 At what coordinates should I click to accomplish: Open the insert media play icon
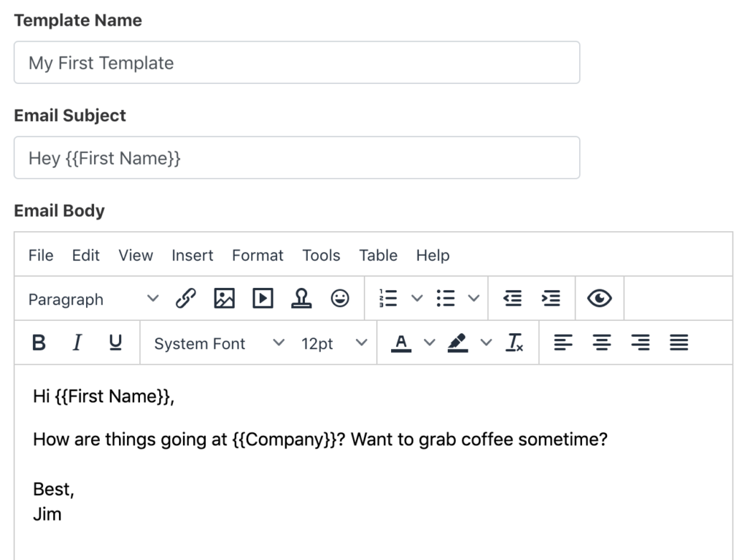click(263, 298)
